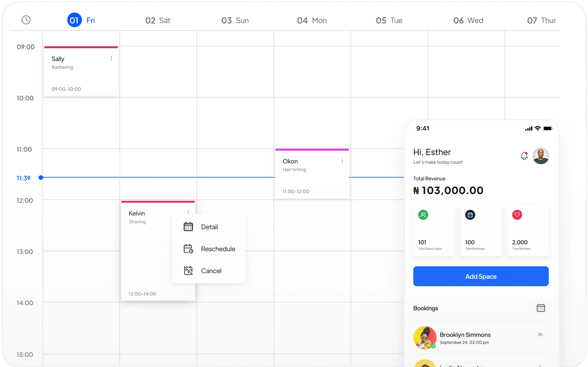Select Reschedule from the context menu
This screenshot has height=367, width=588.
(x=218, y=249)
